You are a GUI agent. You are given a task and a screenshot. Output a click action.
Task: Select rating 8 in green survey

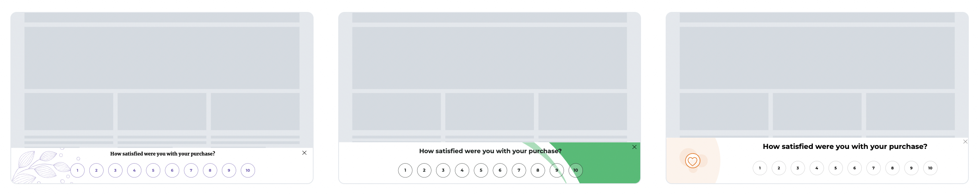pyautogui.click(x=538, y=170)
